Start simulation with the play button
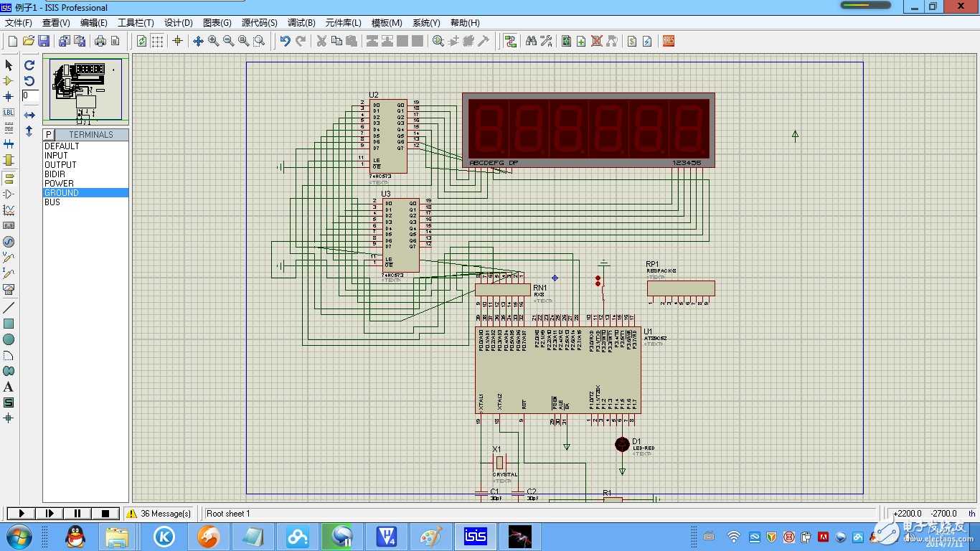This screenshot has width=980, height=551. click(x=22, y=514)
